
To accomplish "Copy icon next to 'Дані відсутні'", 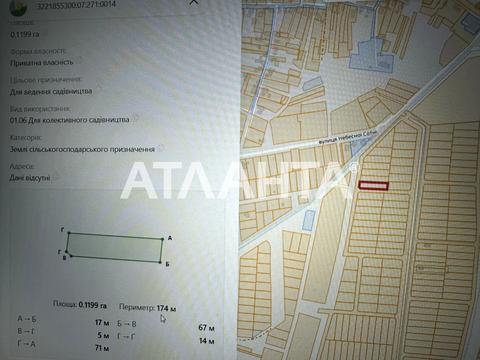I will 56,176.
